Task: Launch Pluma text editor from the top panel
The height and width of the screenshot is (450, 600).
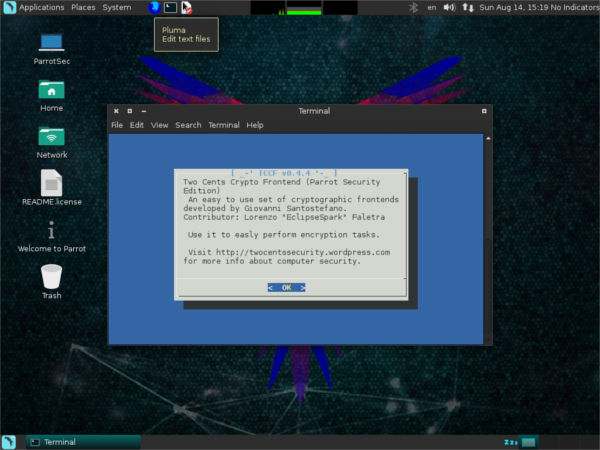Action: tap(186, 7)
